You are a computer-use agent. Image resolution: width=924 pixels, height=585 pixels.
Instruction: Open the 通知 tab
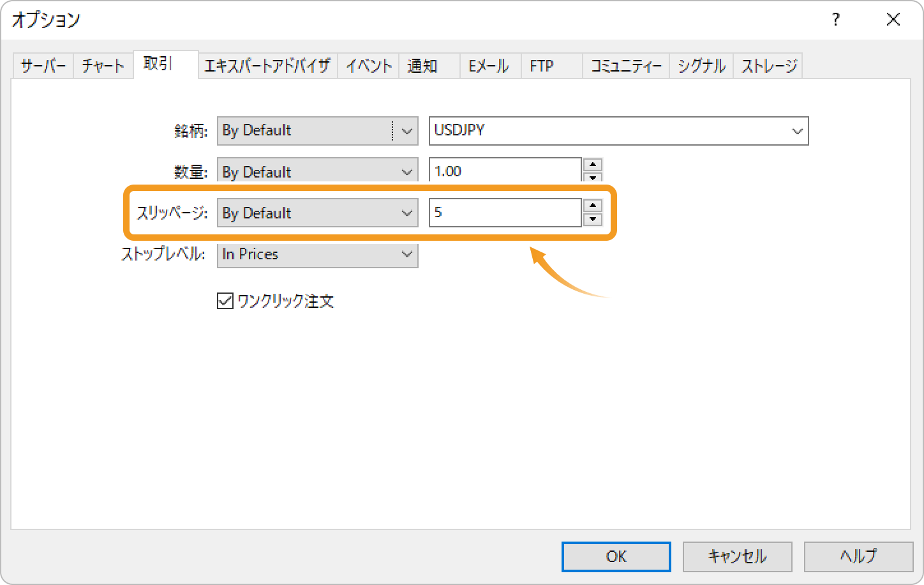click(x=429, y=66)
